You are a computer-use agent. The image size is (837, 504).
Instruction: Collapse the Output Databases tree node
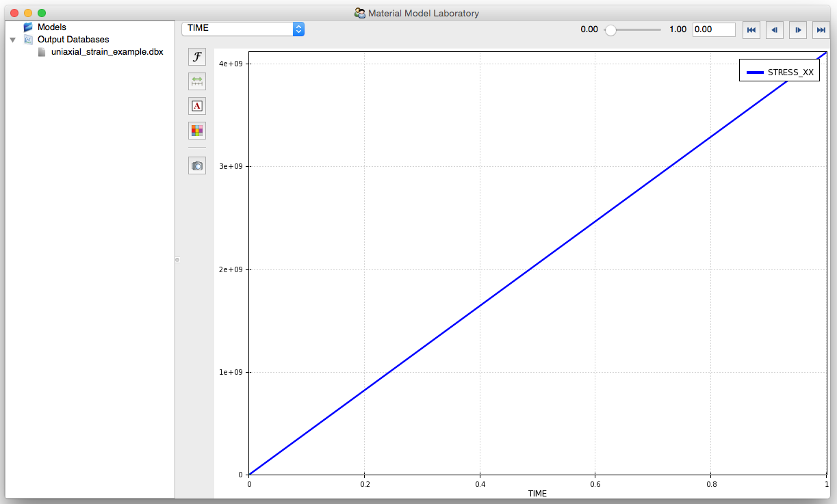[13, 40]
